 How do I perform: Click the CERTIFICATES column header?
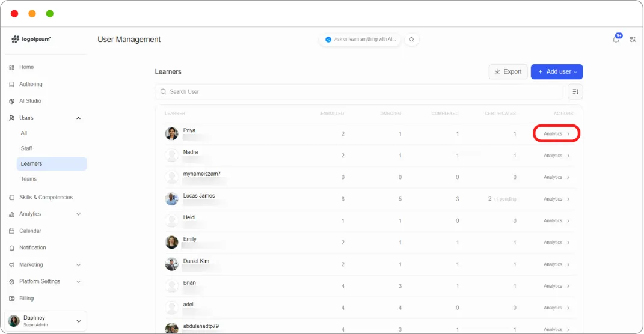tap(500, 114)
